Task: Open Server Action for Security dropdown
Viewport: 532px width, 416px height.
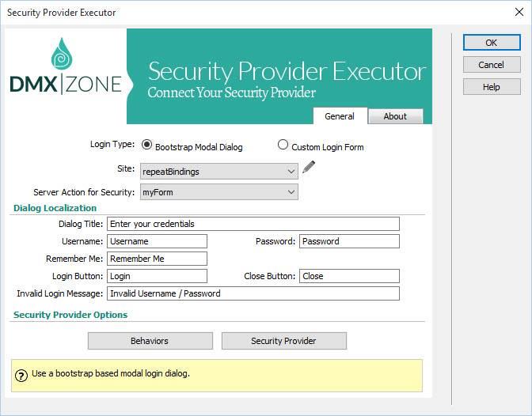Action: pyautogui.click(x=219, y=192)
